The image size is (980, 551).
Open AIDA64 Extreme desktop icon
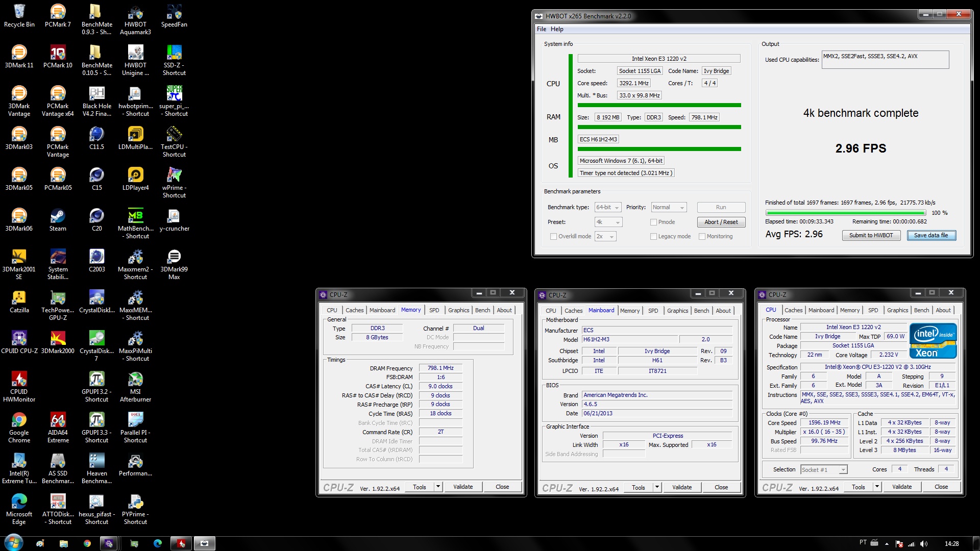58,428
